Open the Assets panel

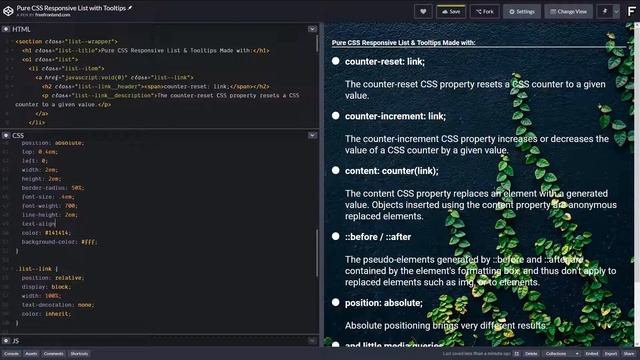(x=31, y=353)
